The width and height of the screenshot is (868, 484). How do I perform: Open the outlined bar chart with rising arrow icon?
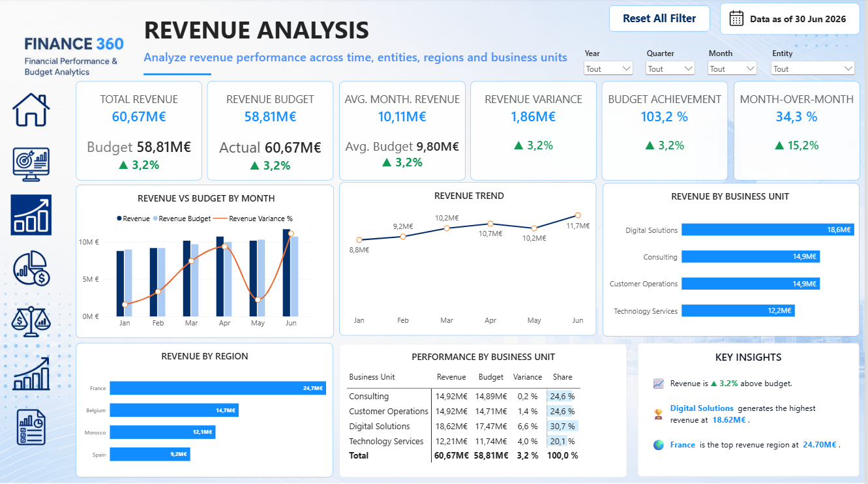[31, 374]
